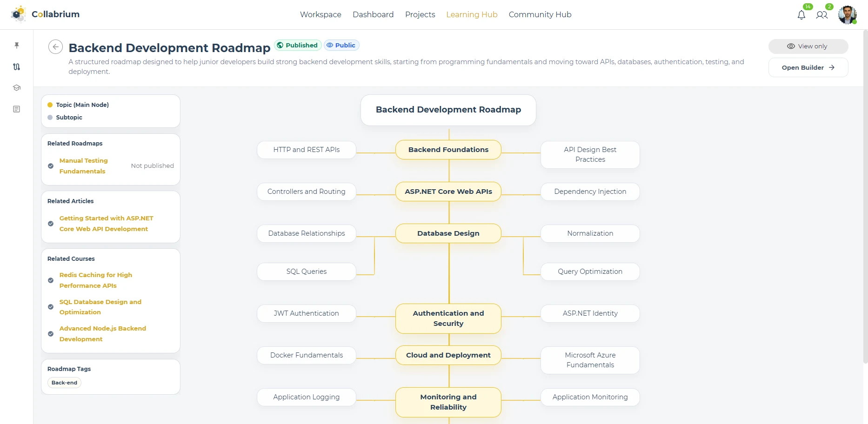Click the pin icon in sidebar
The image size is (868, 424).
[17, 45]
